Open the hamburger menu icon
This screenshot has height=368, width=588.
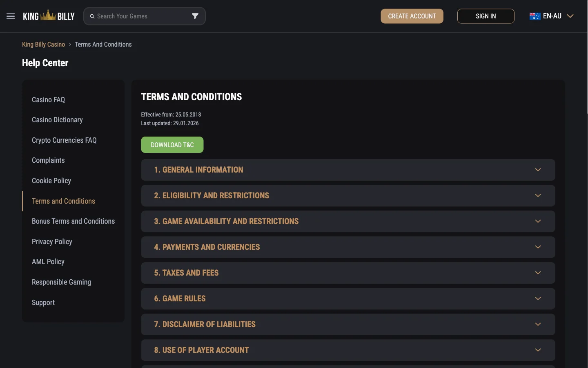pos(11,16)
